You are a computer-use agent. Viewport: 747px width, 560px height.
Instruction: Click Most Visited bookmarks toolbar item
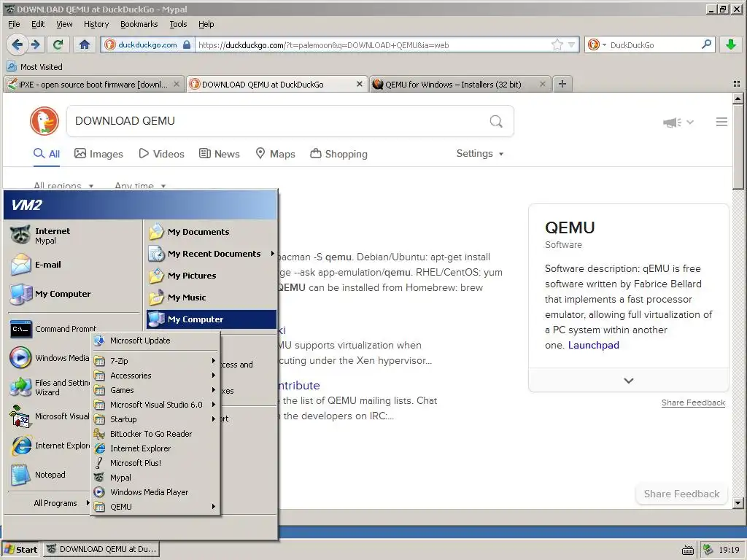(x=35, y=66)
